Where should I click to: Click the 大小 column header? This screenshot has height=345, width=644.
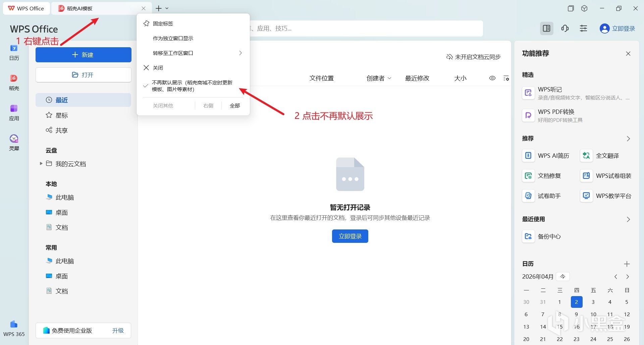[460, 78]
